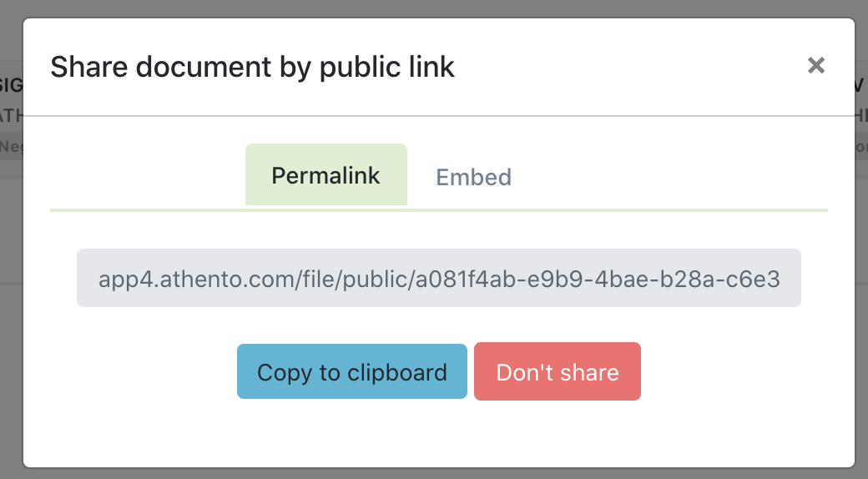Click the app4.athento.com link text box
The image size is (868, 479).
tap(439, 278)
